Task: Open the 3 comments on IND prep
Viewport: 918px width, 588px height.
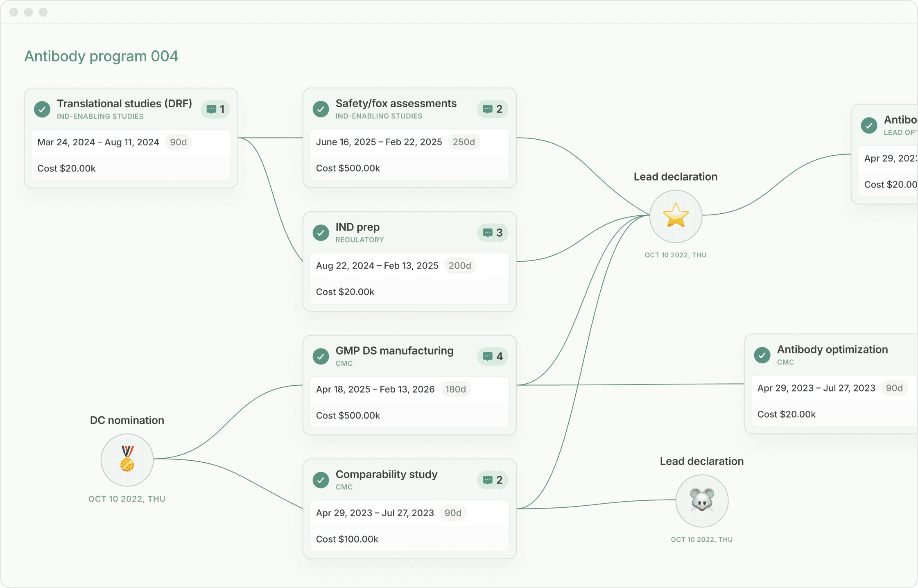Action: tap(493, 233)
